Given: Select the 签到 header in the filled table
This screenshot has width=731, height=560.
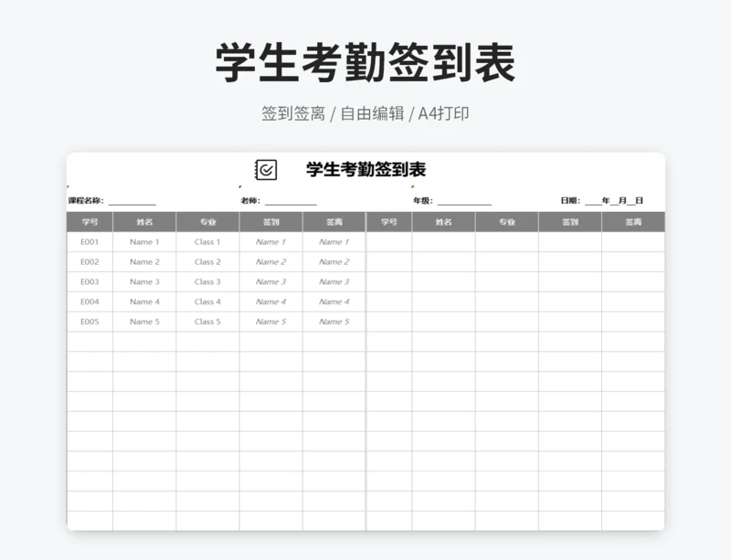Looking at the screenshot, I should pos(270,222).
